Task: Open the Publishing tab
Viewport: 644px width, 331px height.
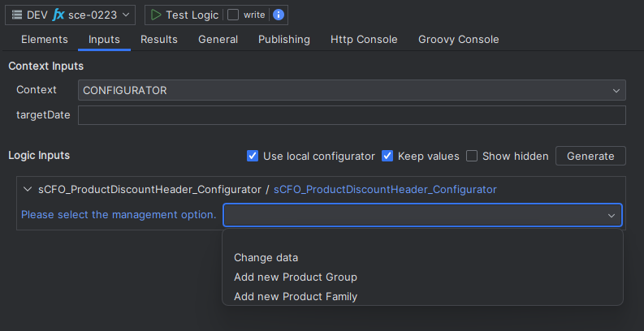Action: point(284,40)
